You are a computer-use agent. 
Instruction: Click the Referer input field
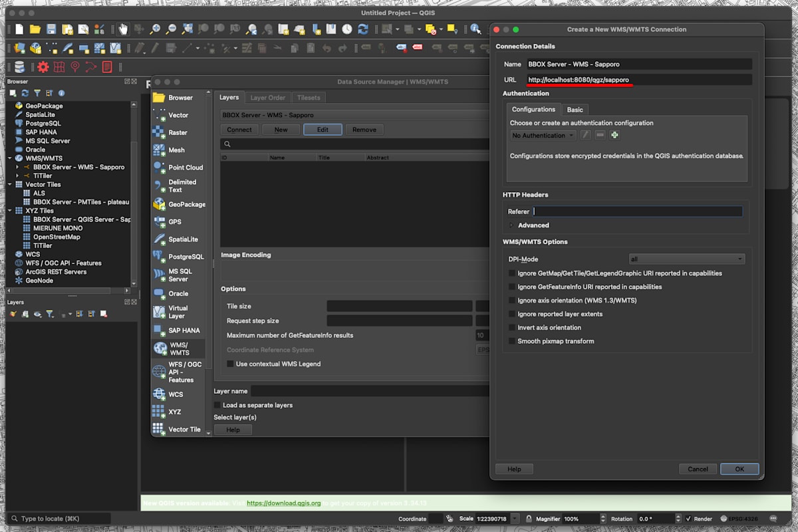tap(637, 211)
